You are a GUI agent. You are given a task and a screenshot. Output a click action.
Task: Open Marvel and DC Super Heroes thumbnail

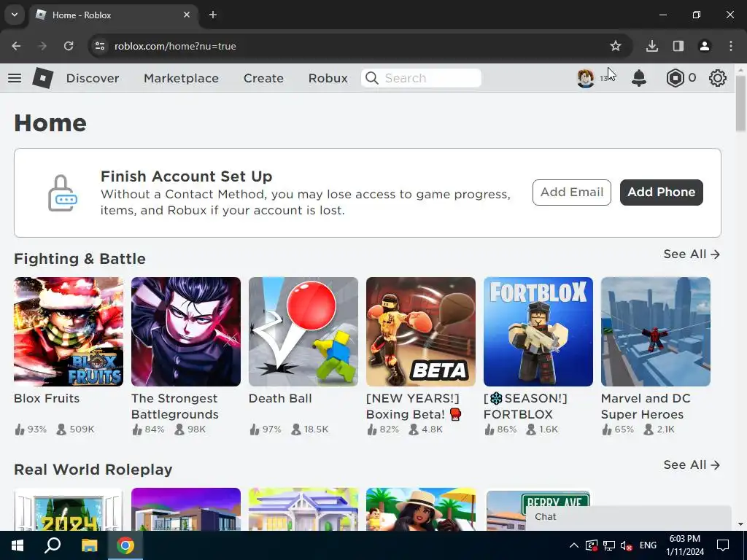(x=656, y=332)
